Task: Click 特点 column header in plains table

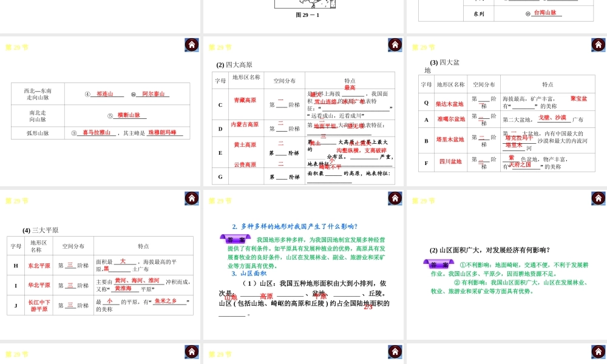Action: tap(143, 246)
